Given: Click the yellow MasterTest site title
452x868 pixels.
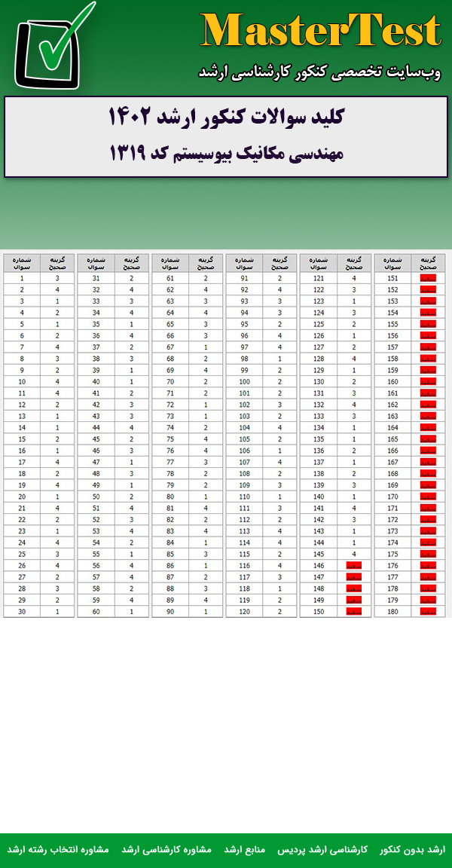Looking at the screenshot, I should pos(320,32).
